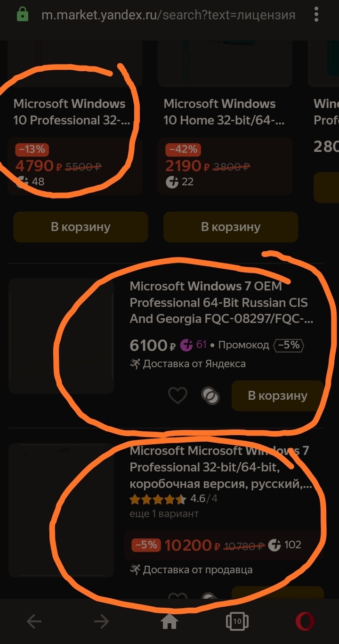Tap the purple Plus cashback icon
The height and width of the screenshot is (644, 339).
pos(187,345)
